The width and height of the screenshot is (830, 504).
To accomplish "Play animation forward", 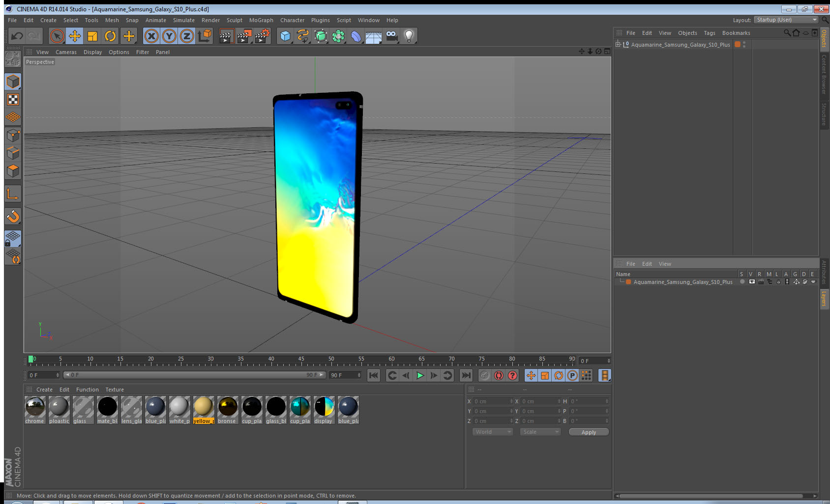I will click(x=420, y=376).
